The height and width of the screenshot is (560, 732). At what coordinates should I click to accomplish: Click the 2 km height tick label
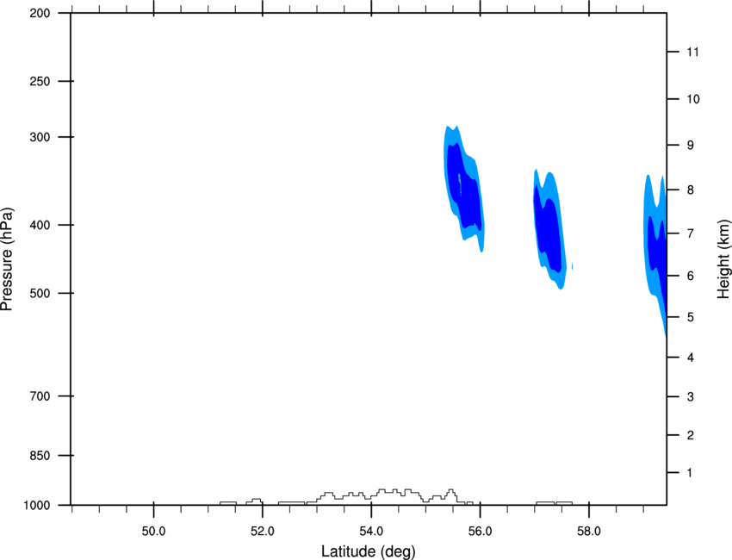point(691,435)
